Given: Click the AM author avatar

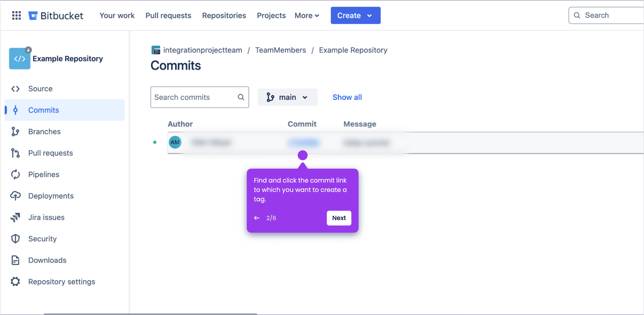Looking at the screenshot, I should pyautogui.click(x=175, y=142).
